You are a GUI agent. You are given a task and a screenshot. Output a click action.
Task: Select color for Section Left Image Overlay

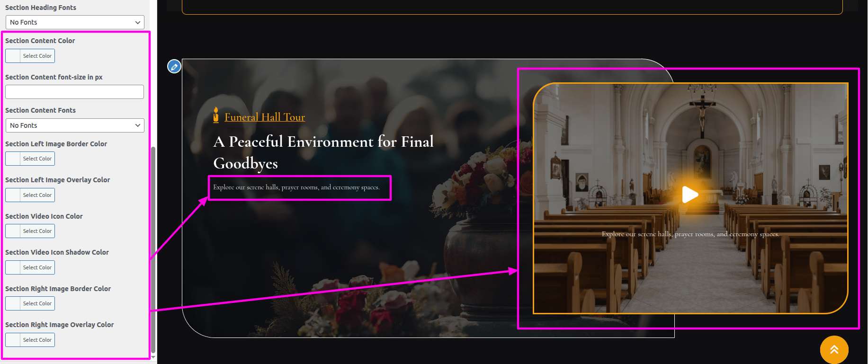(x=30, y=195)
